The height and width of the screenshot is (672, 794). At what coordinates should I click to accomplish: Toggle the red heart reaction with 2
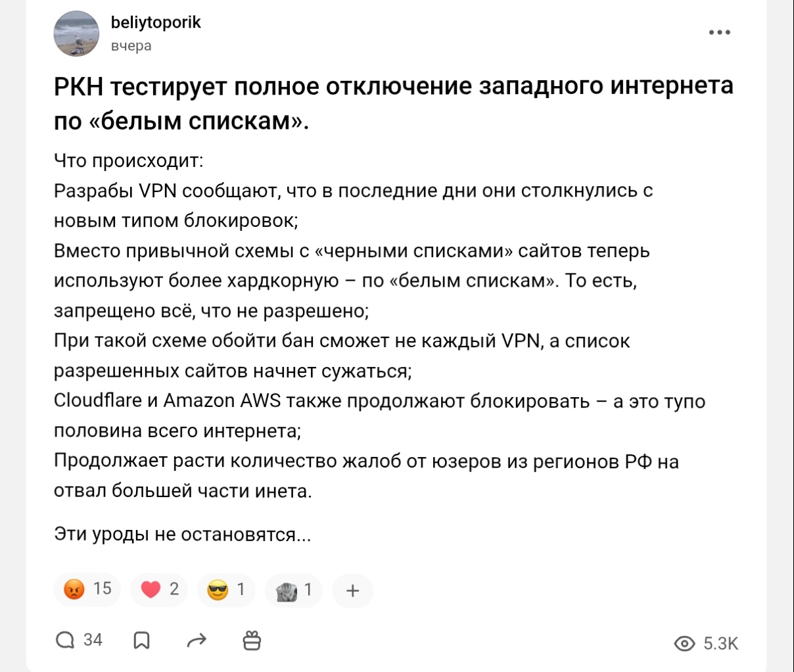tap(159, 589)
